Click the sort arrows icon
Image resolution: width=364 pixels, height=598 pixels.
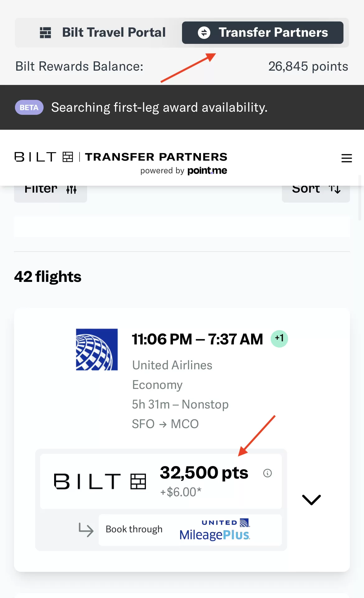pos(335,189)
